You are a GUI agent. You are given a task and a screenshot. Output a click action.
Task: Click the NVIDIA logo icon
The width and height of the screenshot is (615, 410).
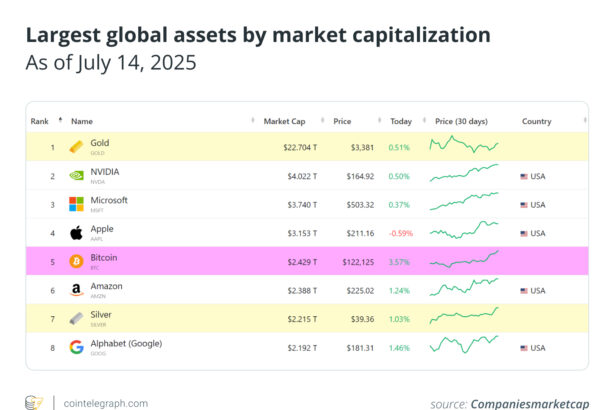(x=76, y=175)
